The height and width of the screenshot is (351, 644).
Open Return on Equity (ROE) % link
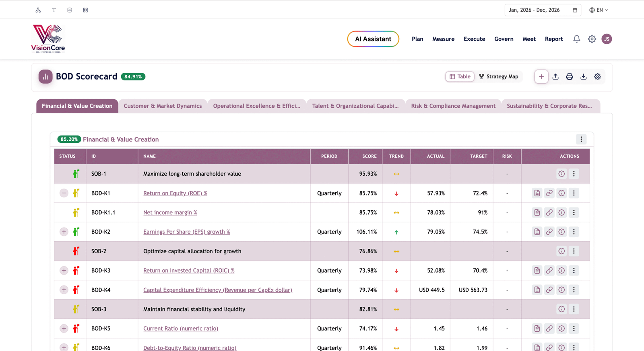[x=175, y=193]
